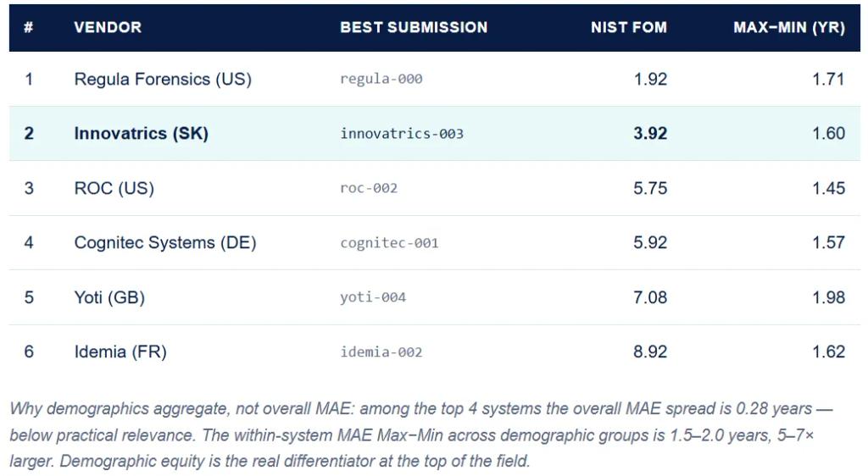Click the MAX–MIN (YR) column header

coord(789,27)
